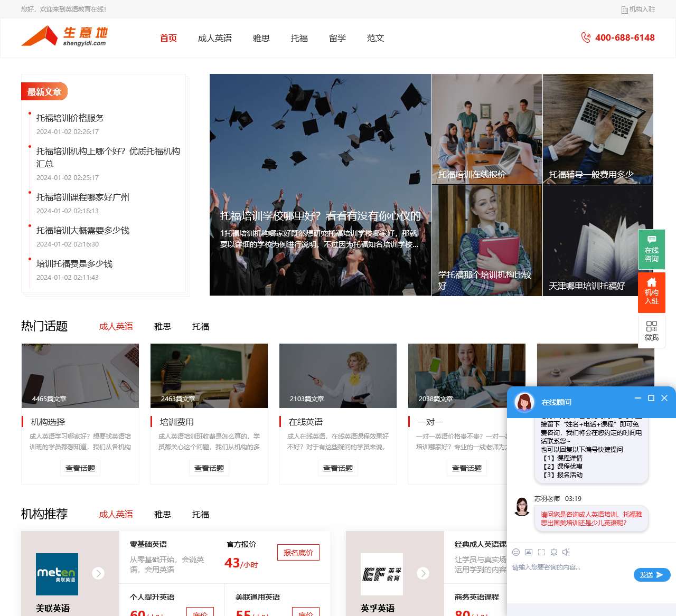Image resolution: width=676 pixels, height=616 pixels.
Task: Click the screenshot capture icon in chat
Action: (x=541, y=552)
